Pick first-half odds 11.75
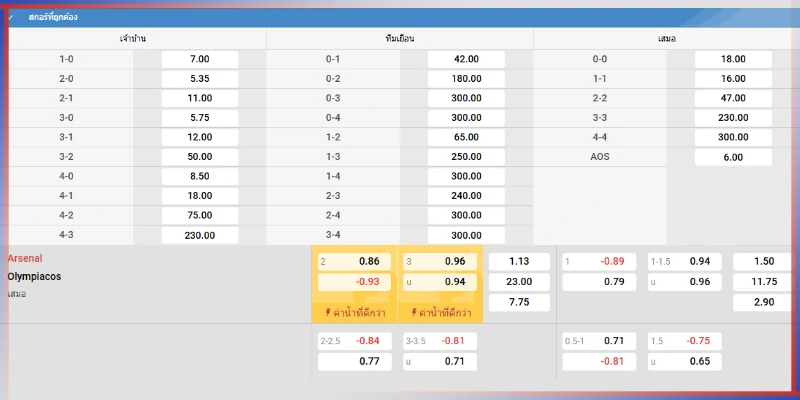The height and width of the screenshot is (400, 800). tap(763, 282)
